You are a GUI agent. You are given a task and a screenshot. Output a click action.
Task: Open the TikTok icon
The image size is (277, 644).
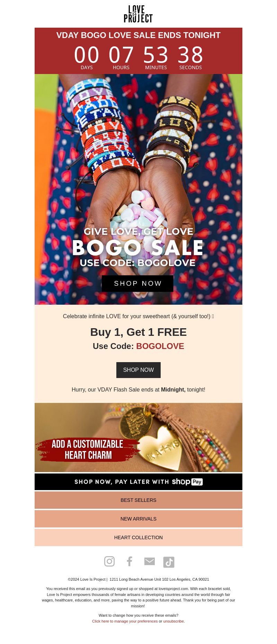[x=169, y=562]
